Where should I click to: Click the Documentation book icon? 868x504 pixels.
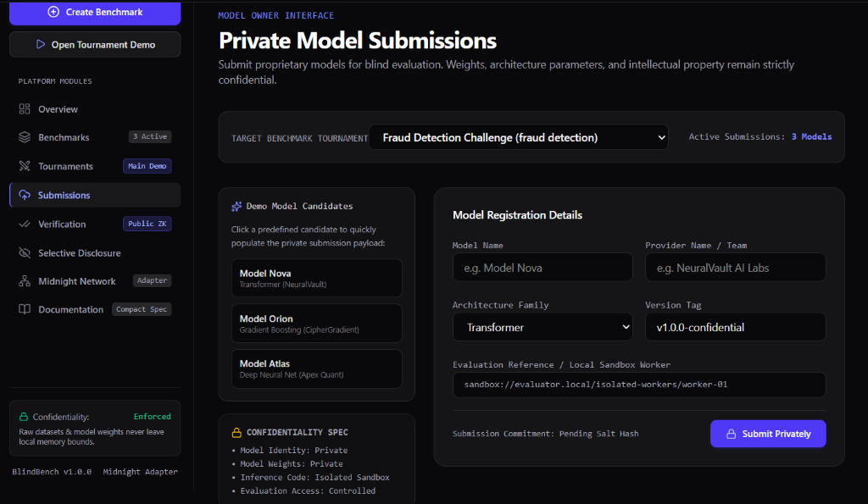(x=25, y=309)
